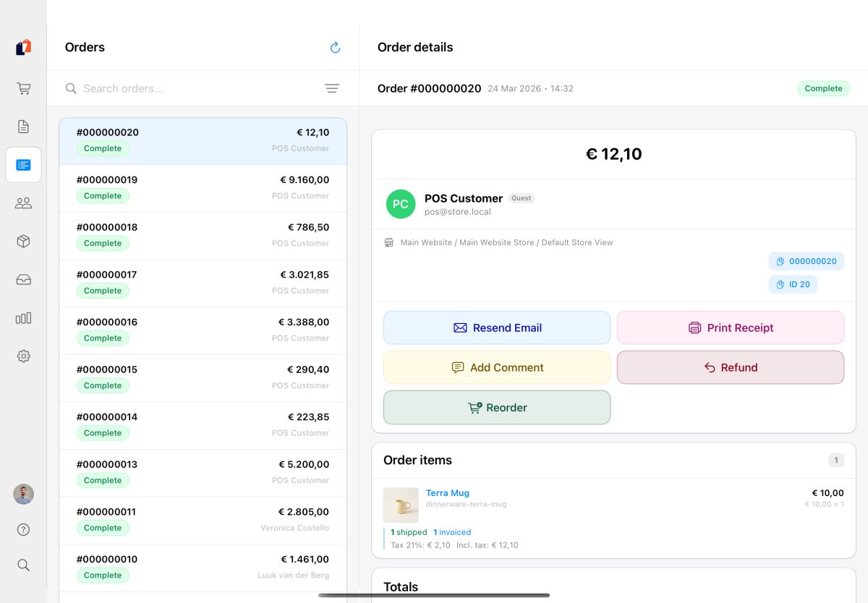Open the orders filter options

click(331, 87)
